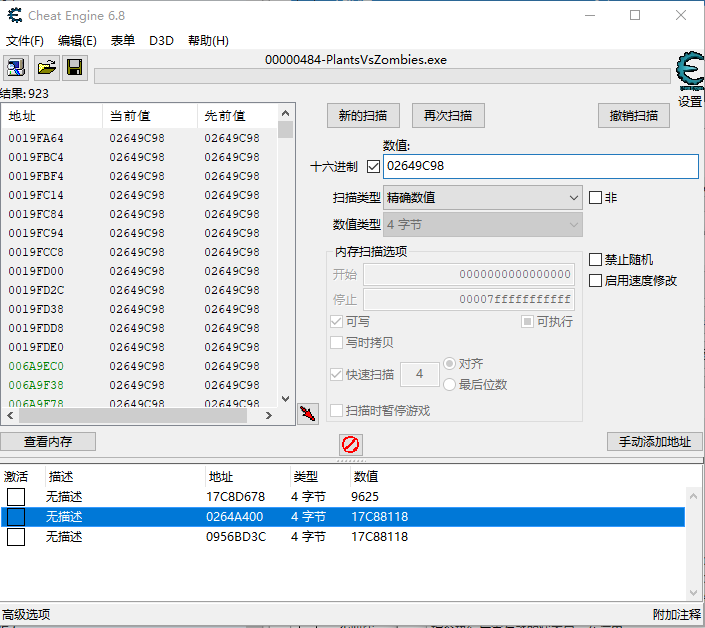
Task: Click the 手动添加地址 button
Action: (655, 441)
